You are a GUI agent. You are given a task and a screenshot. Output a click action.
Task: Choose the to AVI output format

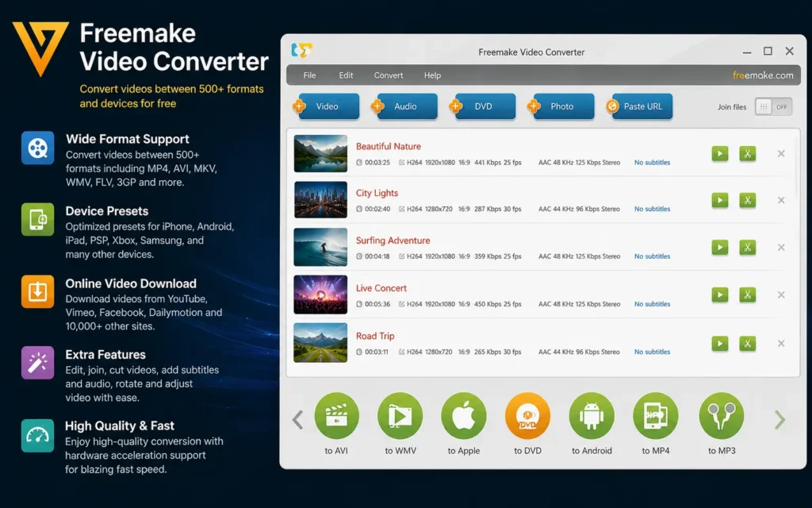pos(336,416)
